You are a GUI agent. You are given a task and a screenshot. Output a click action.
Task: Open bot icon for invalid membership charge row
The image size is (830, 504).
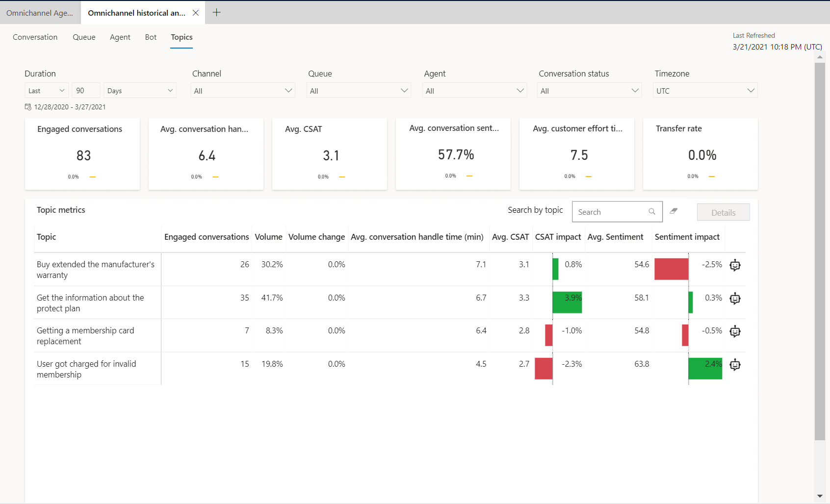click(x=735, y=365)
